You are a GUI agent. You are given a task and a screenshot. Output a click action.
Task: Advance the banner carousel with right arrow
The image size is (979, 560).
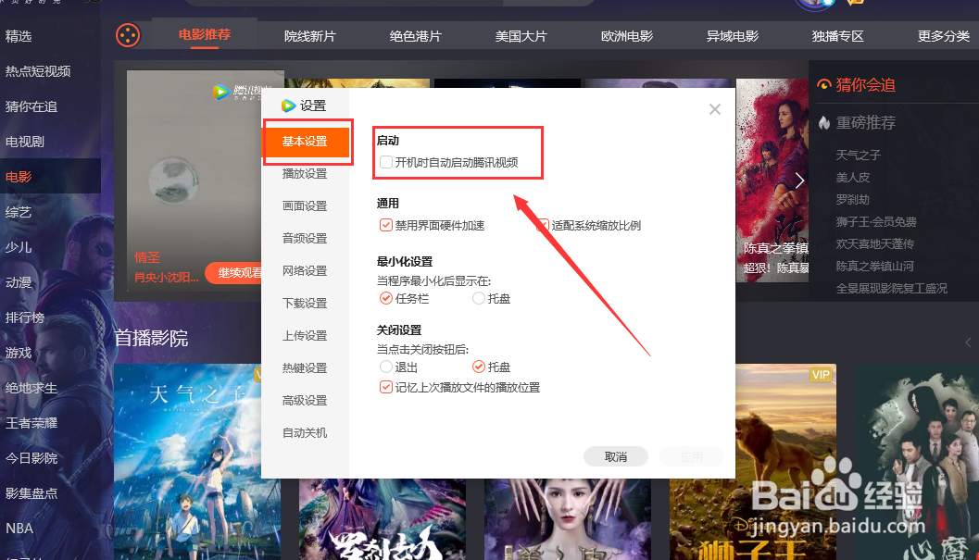800,180
